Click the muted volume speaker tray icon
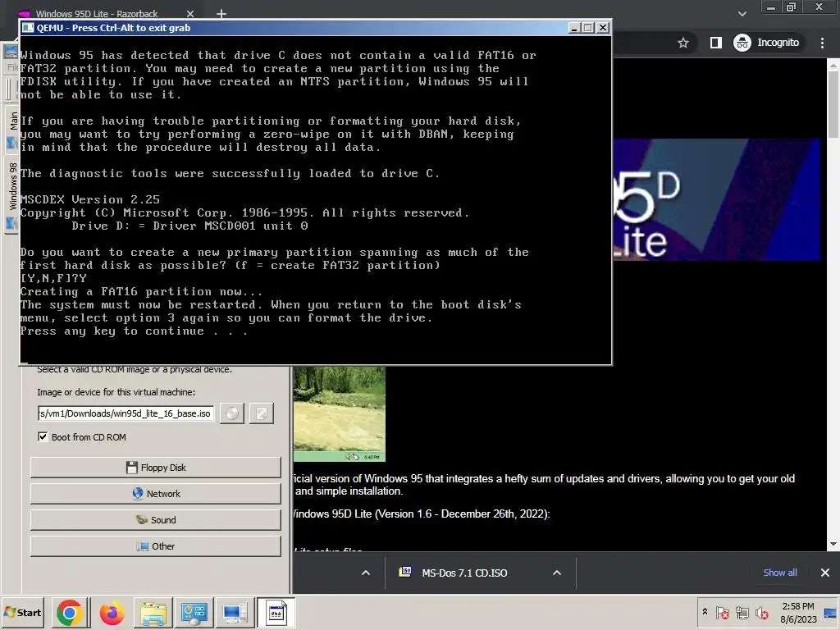This screenshot has width=840, height=630. coord(761,612)
